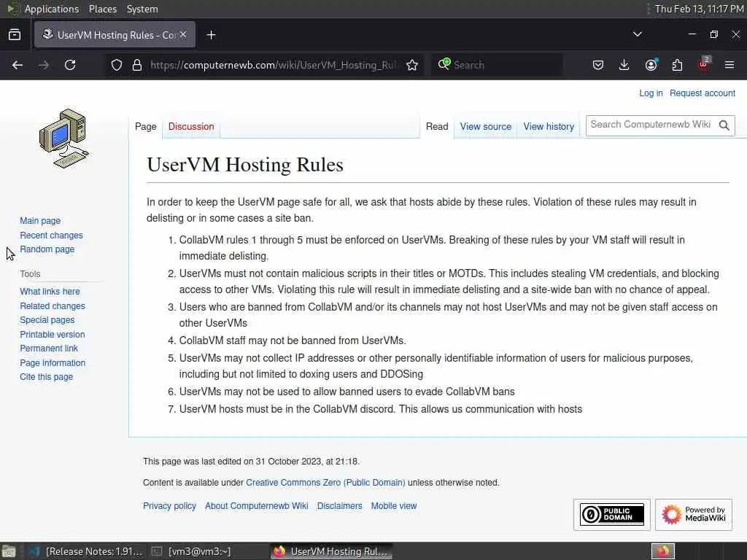Viewport: 747px width, 560px height.
Task: Open the View source tab
Action: pyautogui.click(x=485, y=127)
